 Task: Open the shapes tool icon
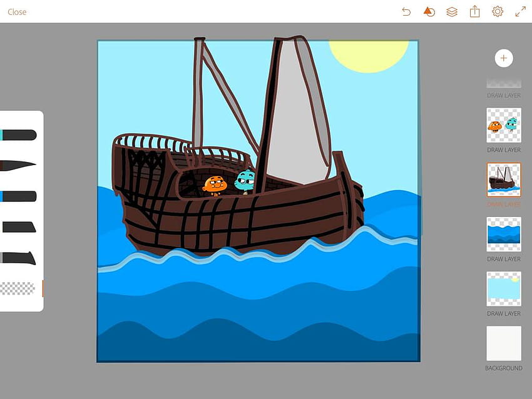(x=429, y=12)
